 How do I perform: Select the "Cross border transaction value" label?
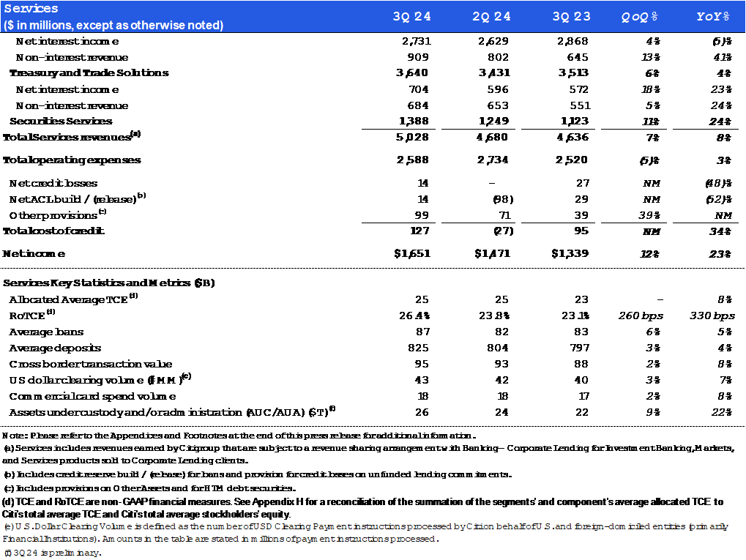coord(91,364)
